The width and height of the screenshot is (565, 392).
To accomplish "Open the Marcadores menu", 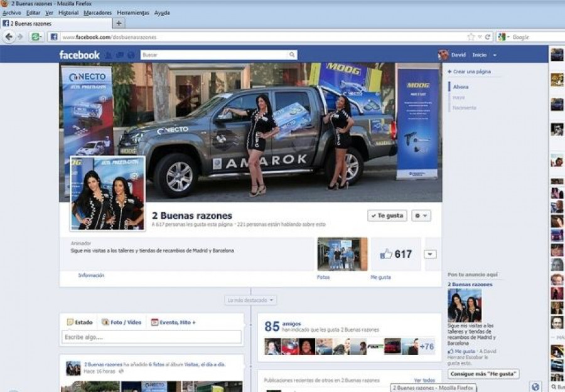I will point(98,13).
